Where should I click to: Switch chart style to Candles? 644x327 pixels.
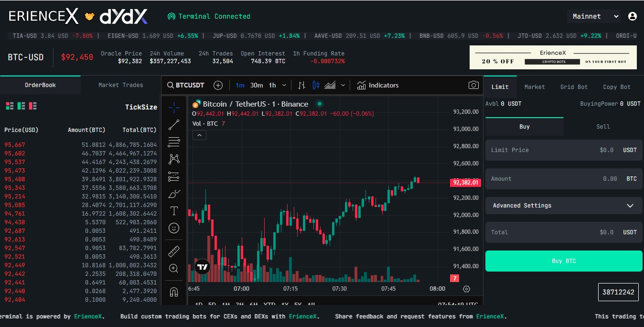click(x=315, y=85)
